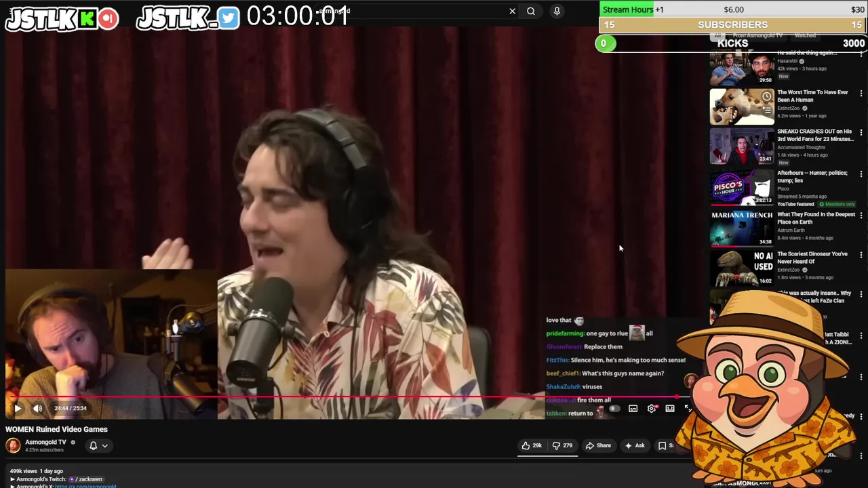
Task: Click the Stream Hours goal bar
Action: (x=732, y=9)
